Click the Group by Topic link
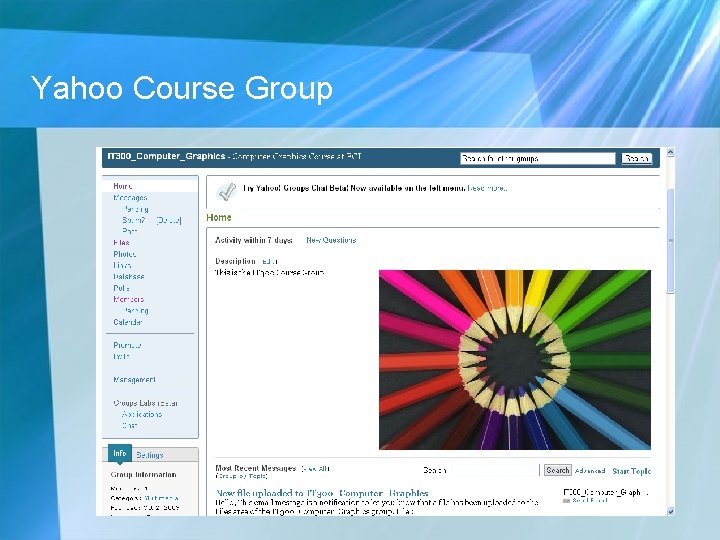 tap(241, 477)
